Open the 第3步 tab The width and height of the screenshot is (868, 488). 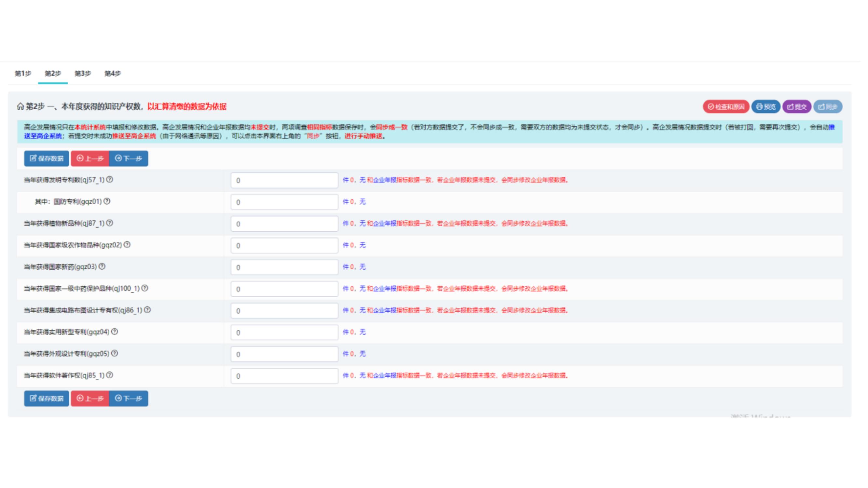click(x=83, y=74)
